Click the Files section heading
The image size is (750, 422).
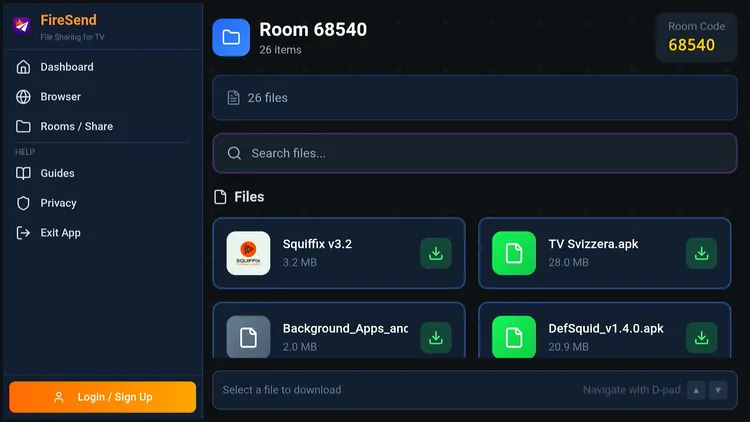click(x=249, y=197)
